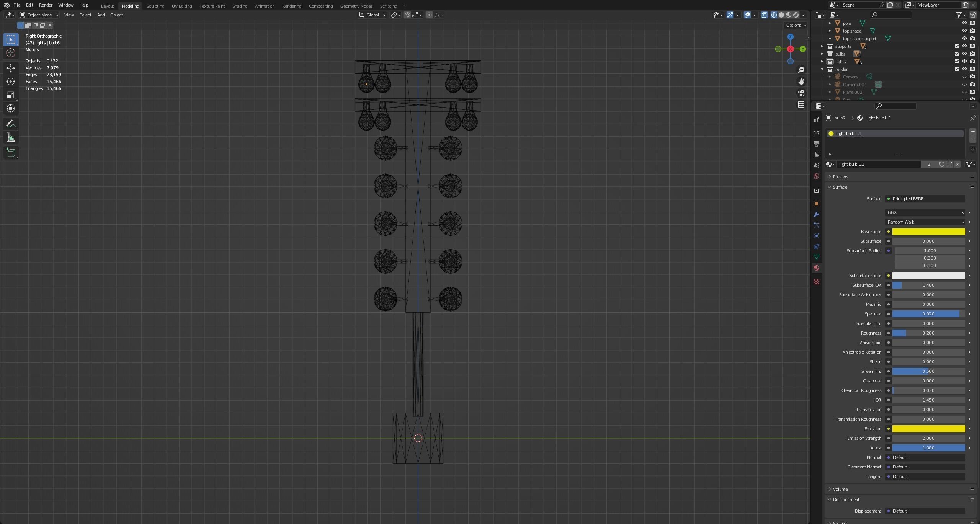The width and height of the screenshot is (980, 524).
Task: Open the Texture Properties tab (checker icon)
Action: coord(817,282)
